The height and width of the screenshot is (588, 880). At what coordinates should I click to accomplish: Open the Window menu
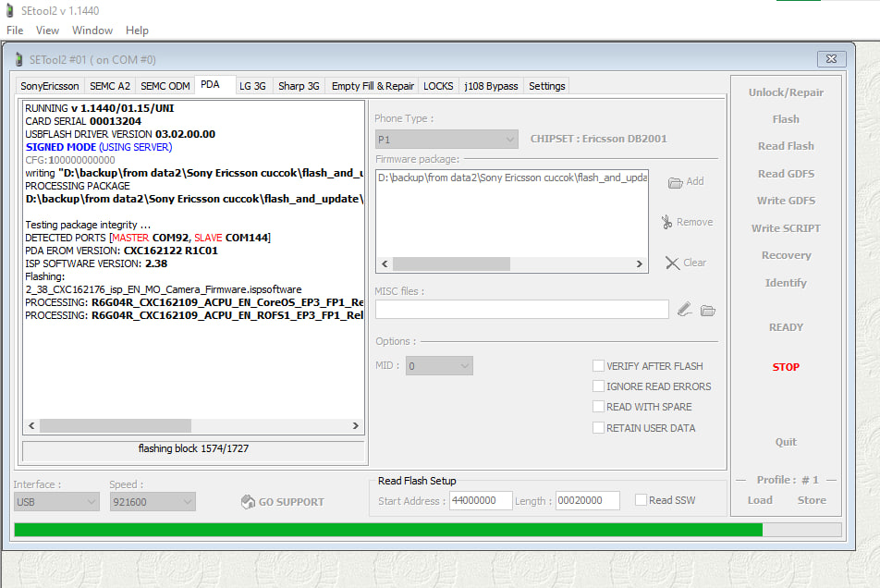(92, 31)
